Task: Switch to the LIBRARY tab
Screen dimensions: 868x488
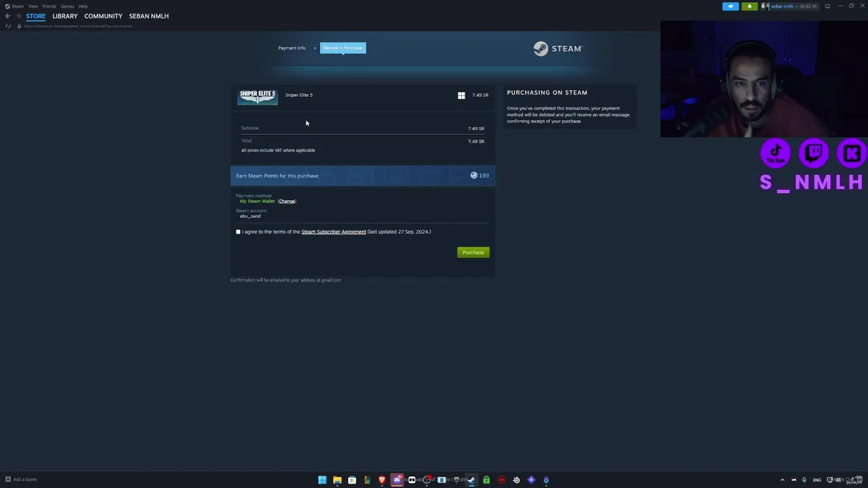Action: point(65,16)
